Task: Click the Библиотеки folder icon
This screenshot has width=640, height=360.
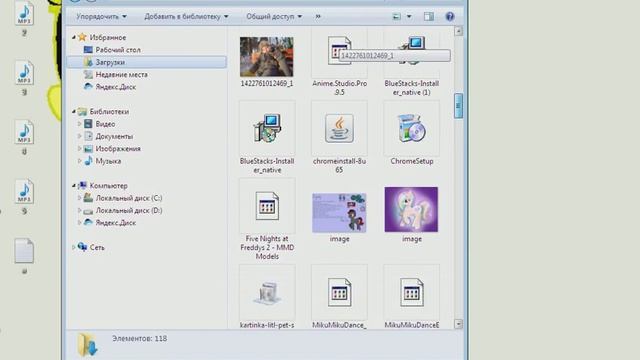Action: 82,111
